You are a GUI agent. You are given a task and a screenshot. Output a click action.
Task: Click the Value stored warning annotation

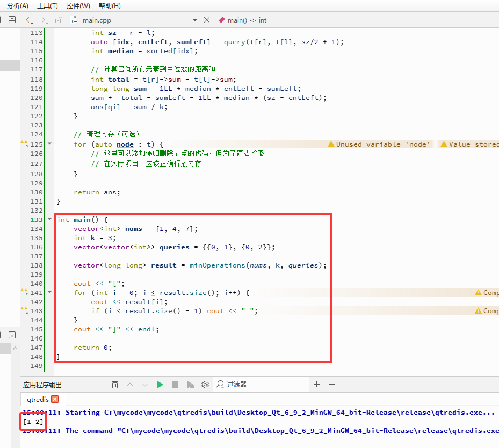click(469, 144)
